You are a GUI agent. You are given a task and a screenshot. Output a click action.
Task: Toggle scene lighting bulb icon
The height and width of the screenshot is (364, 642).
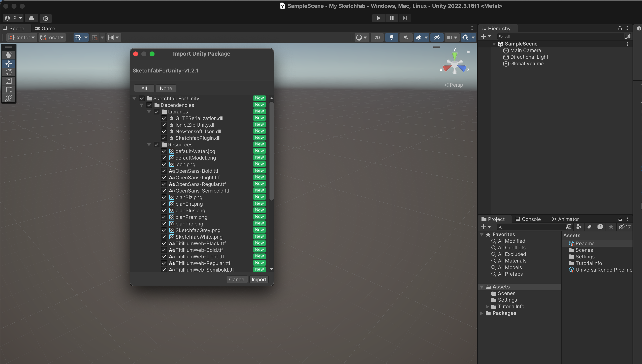tap(391, 37)
